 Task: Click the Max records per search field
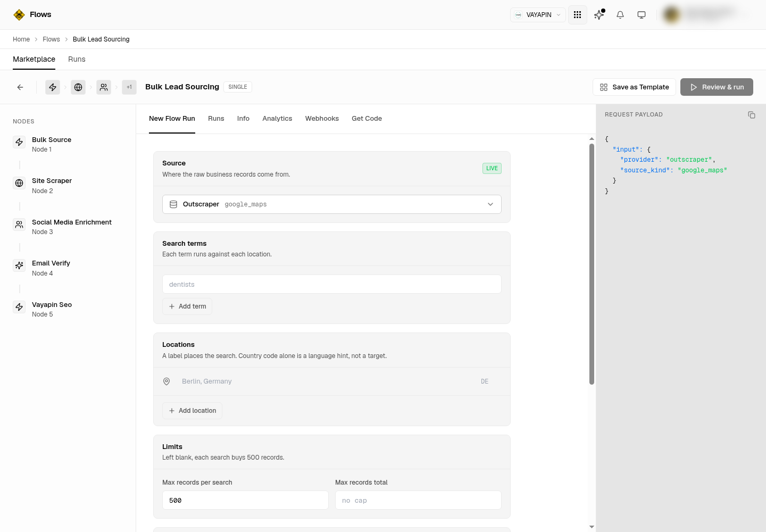point(245,500)
